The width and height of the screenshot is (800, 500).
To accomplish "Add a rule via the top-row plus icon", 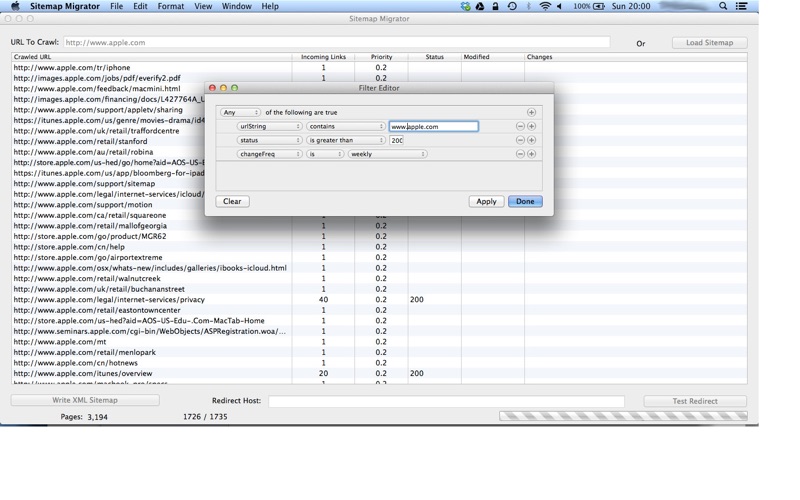I will click(531, 112).
